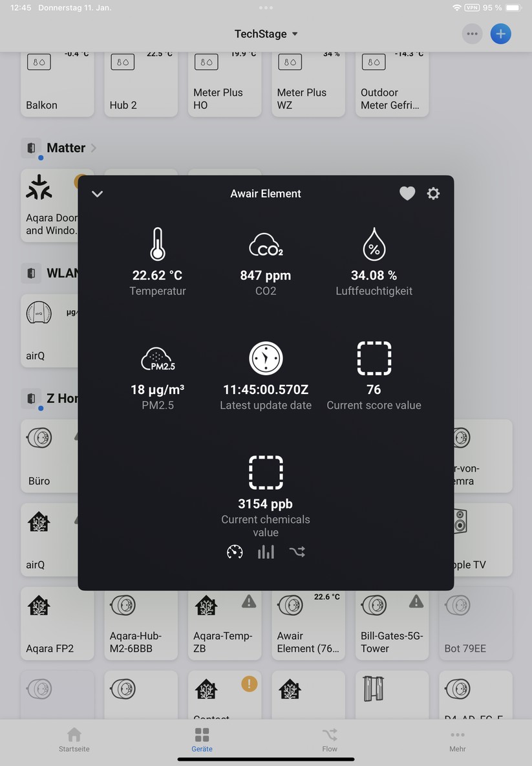Select the Aqara FP2 device tile

pyautogui.click(x=57, y=623)
